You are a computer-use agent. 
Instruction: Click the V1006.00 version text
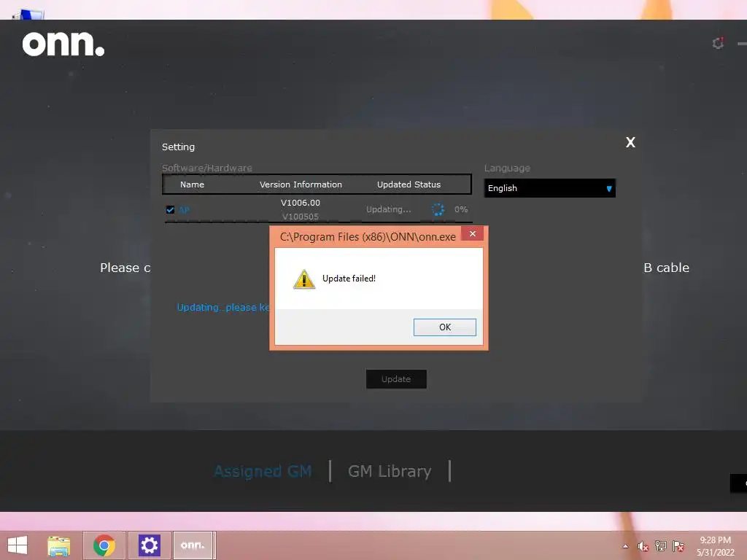click(300, 203)
